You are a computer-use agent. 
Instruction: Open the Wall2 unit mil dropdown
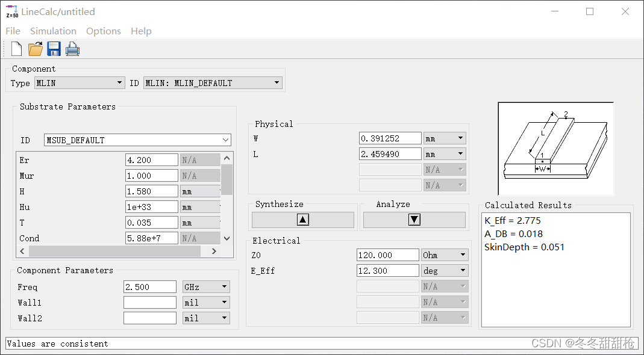pyautogui.click(x=206, y=318)
